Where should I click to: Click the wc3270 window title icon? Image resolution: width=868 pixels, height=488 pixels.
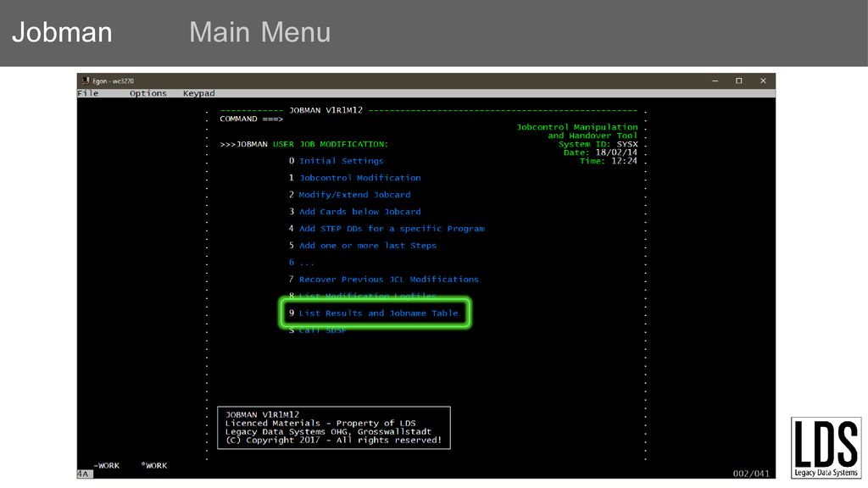point(86,80)
